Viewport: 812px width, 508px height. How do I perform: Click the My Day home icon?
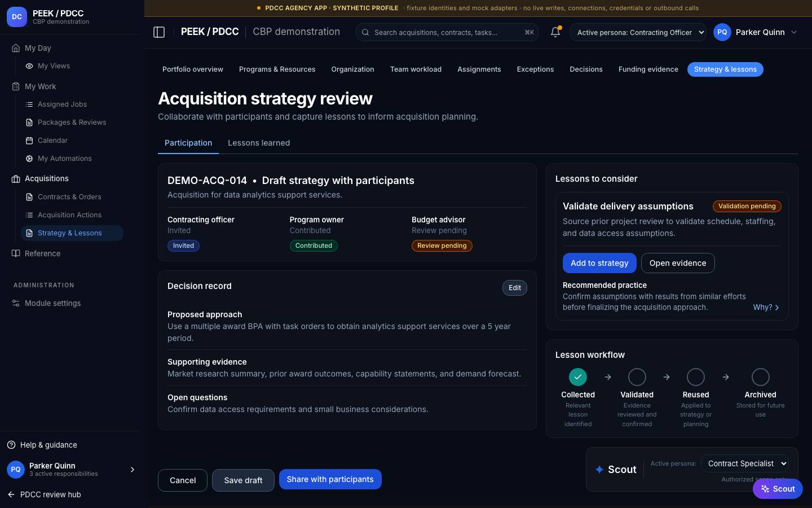coord(16,48)
